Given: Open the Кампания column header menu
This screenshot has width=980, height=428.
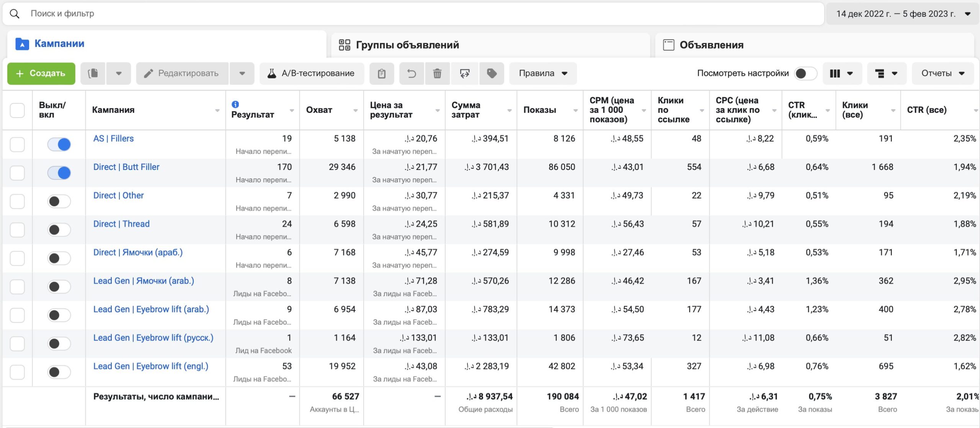Looking at the screenshot, I should [217, 110].
